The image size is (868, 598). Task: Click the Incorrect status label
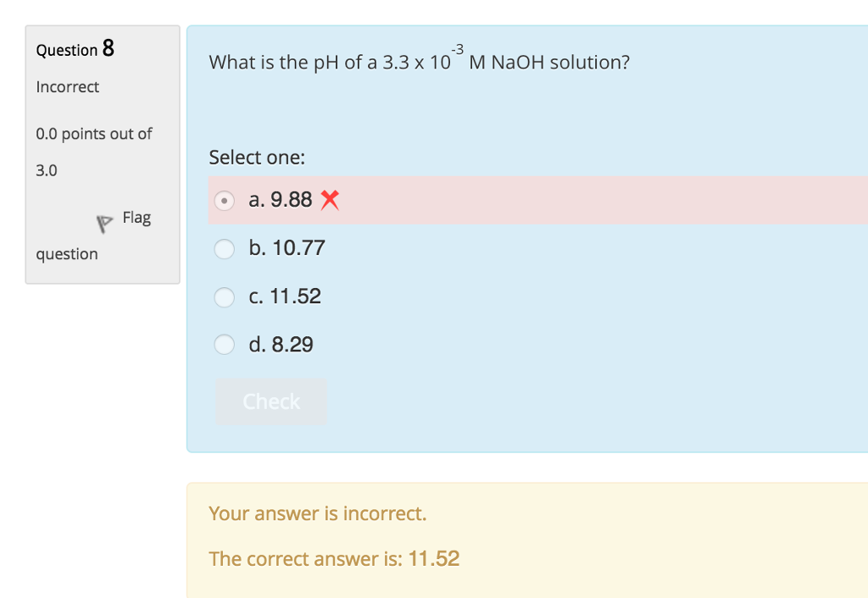67,86
